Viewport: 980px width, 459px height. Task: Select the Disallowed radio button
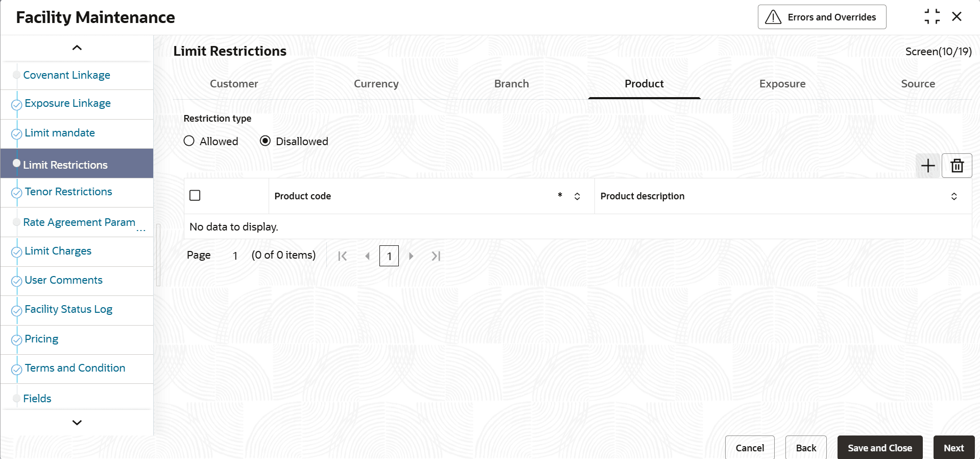[x=265, y=141]
